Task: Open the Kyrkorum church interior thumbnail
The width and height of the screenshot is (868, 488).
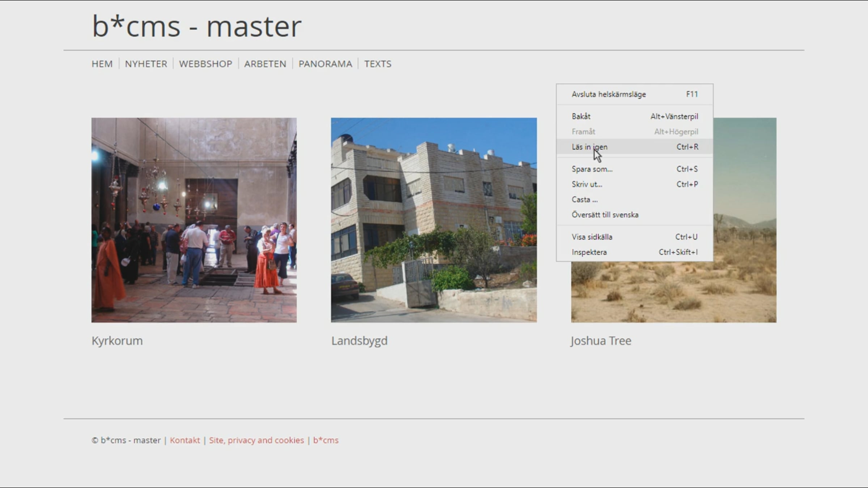Action: 194,220
